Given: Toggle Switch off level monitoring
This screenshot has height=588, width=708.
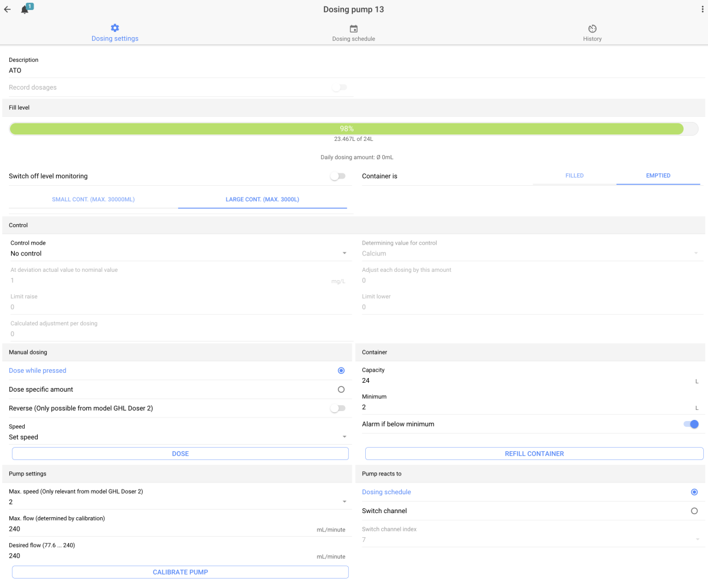Looking at the screenshot, I should [x=337, y=176].
